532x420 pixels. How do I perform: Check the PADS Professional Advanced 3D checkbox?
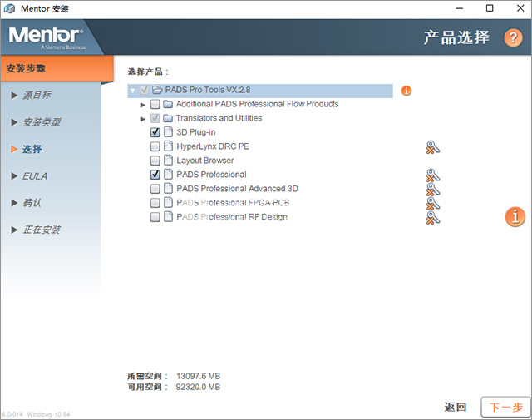tap(155, 189)
